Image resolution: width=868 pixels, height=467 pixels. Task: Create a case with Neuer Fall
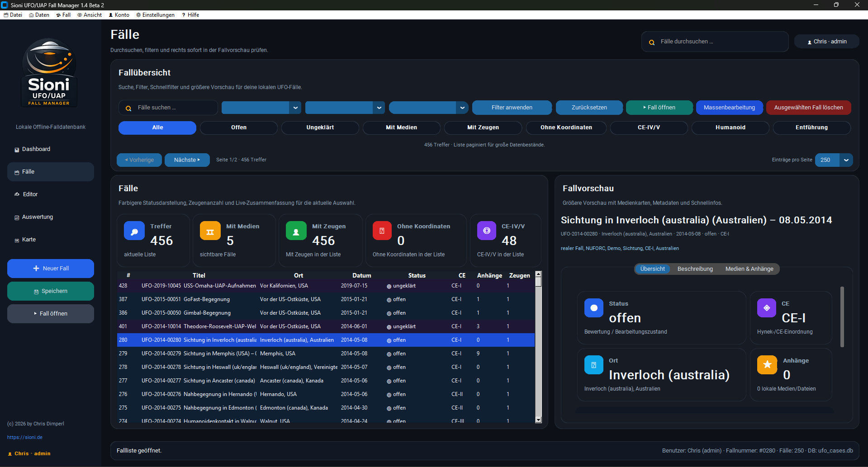point(50,268)
